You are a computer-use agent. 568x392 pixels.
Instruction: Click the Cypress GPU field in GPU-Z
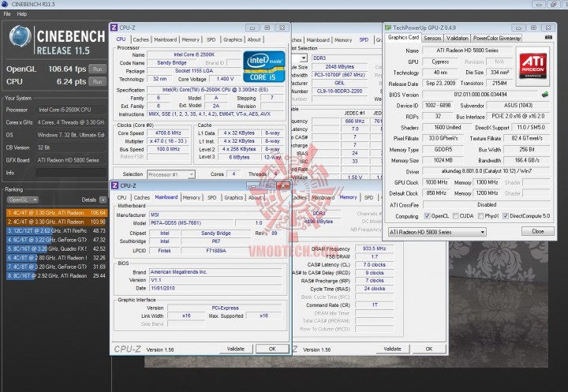pyautogui.click(x=440, y=62)
